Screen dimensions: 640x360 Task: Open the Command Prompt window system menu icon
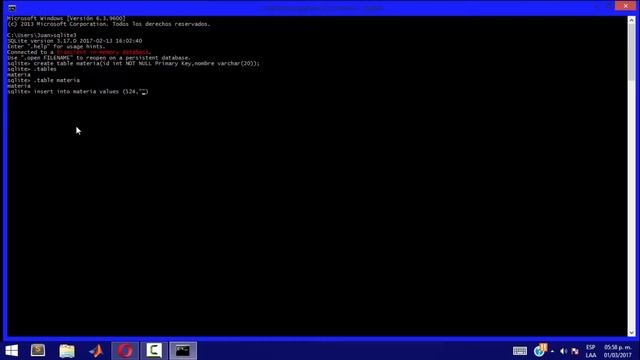click(12, 8)
